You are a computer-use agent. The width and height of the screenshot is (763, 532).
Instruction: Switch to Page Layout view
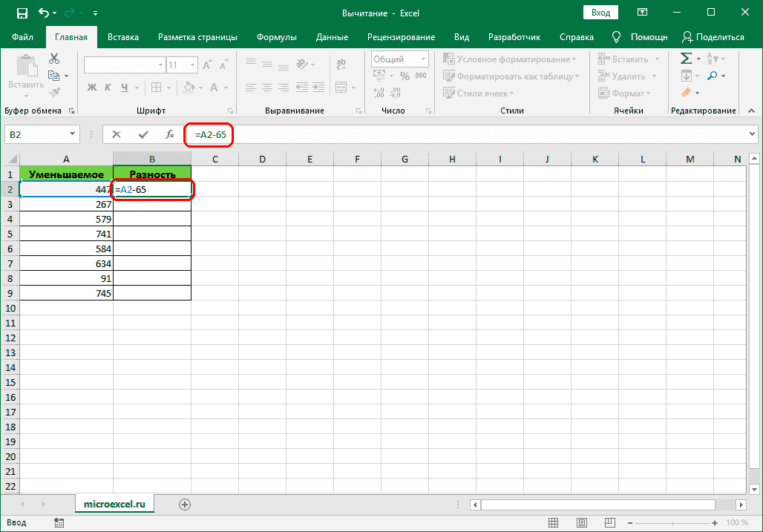tap(583, 523)
